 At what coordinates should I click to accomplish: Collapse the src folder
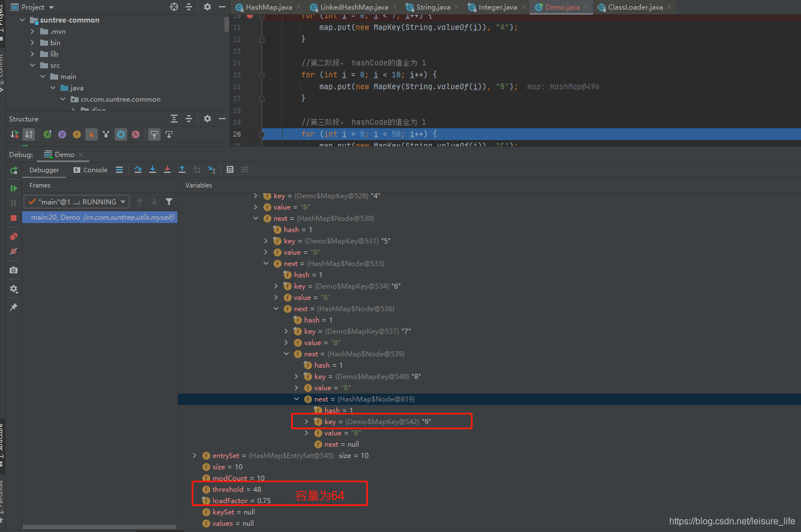[x=32, y=65]
